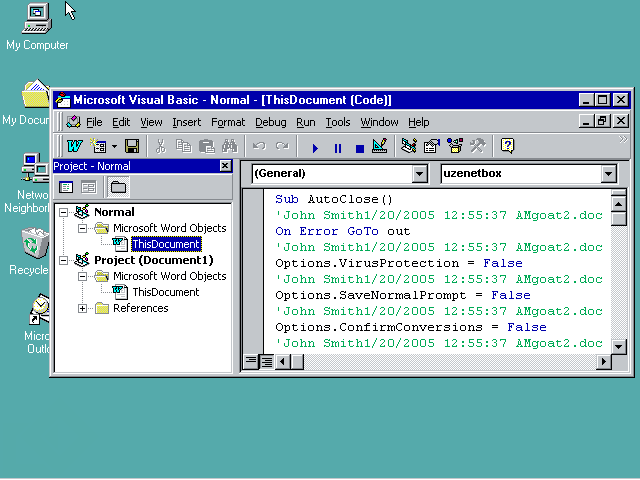
Task: Switch to Procedure View button
Action: click(251, 362)
